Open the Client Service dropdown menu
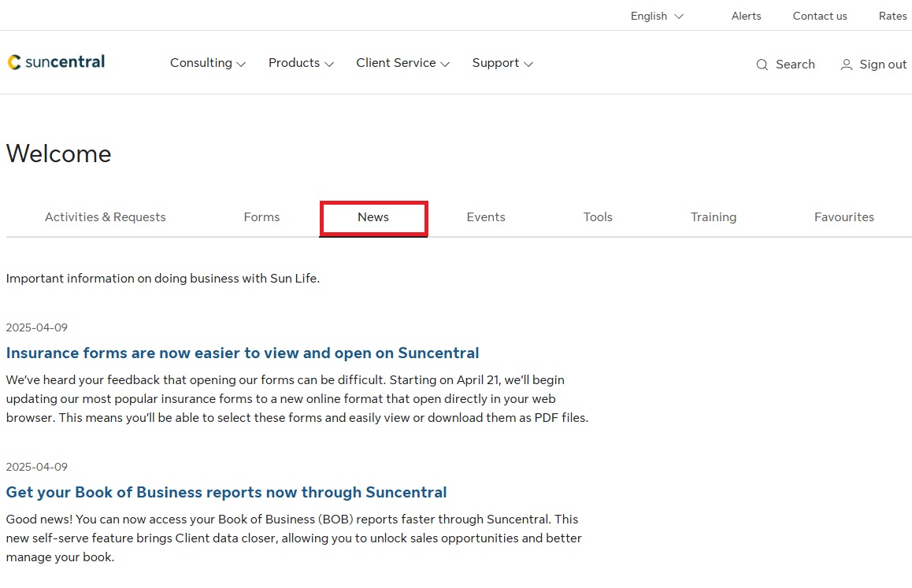Viewport: 912px width, 588px height. [402, 63]
